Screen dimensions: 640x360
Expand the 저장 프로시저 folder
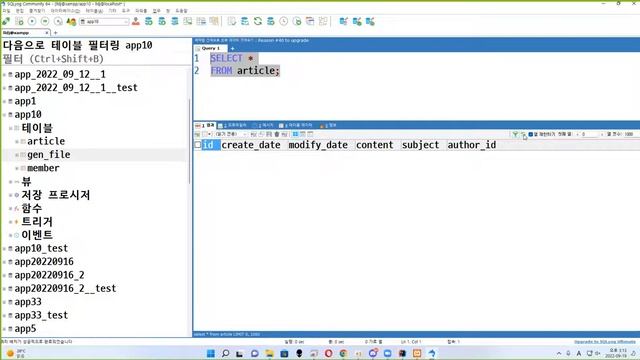[x=11, y=195]
